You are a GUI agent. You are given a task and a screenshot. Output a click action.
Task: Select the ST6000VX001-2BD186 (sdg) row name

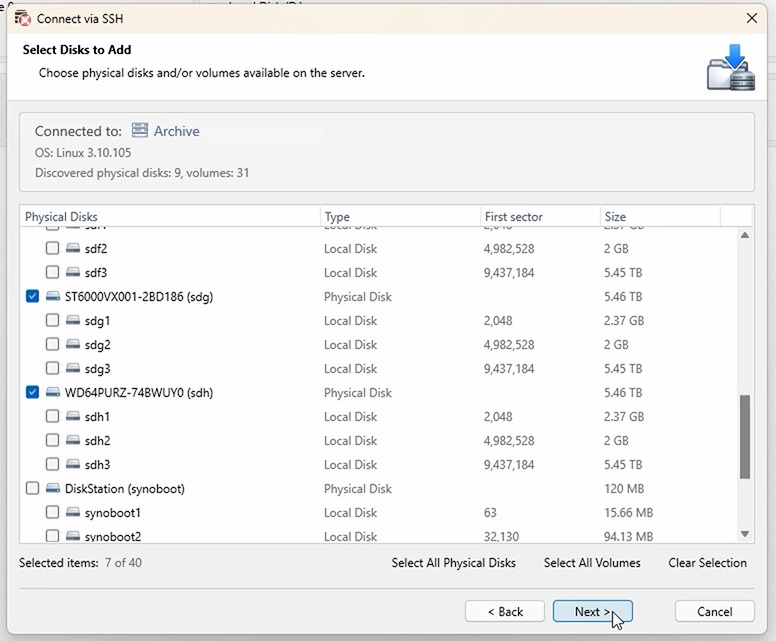[x=139, y=296]
